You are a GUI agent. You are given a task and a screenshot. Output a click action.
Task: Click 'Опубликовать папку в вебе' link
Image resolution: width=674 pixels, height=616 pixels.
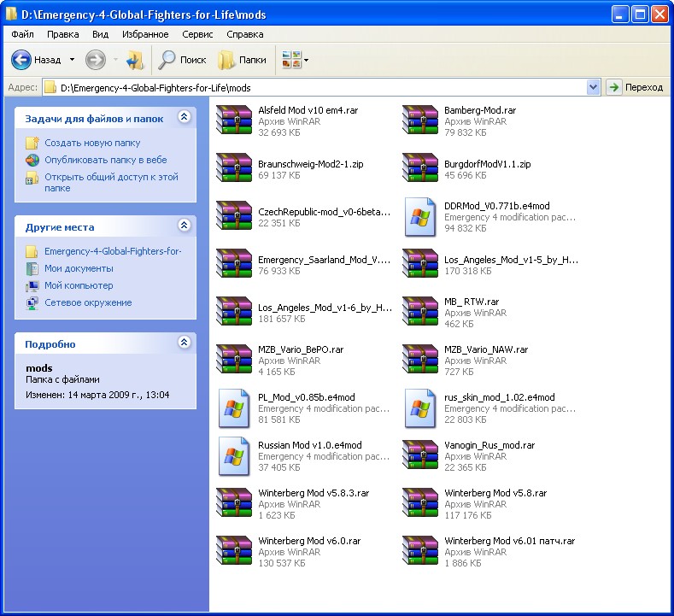[106, 160]
